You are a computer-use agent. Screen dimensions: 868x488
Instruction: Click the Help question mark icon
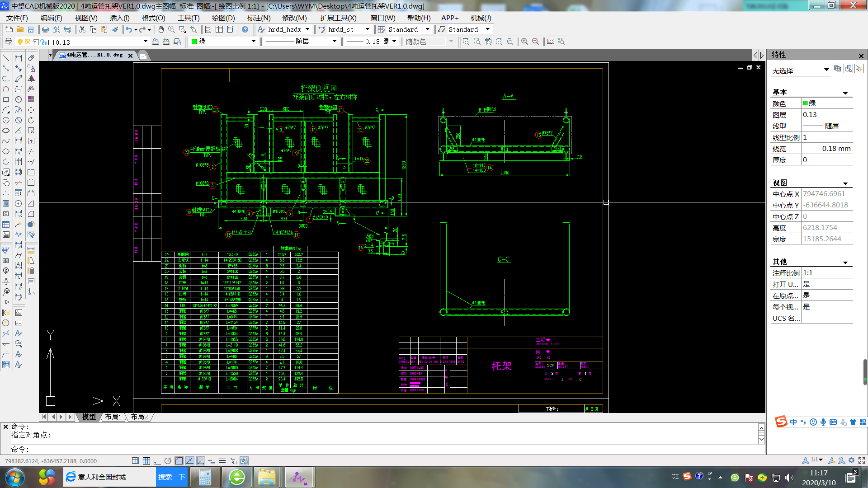[245, 29]
